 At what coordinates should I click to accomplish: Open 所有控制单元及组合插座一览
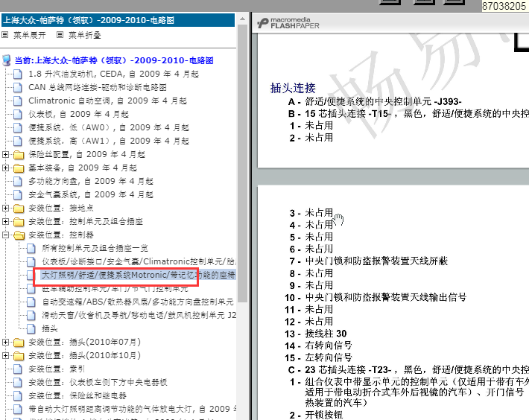(95, 249)
